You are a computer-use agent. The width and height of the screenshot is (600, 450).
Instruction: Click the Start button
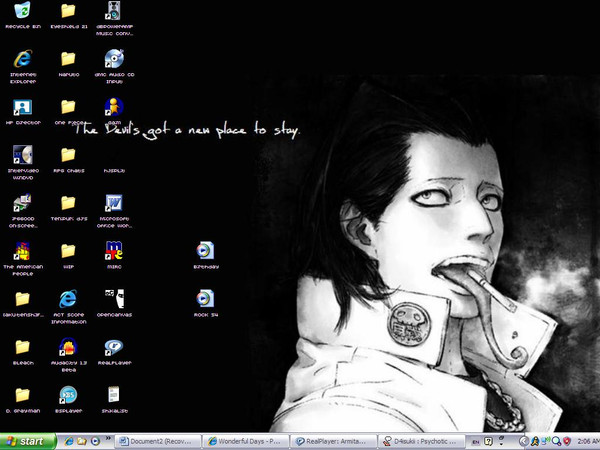coord(28,441)
